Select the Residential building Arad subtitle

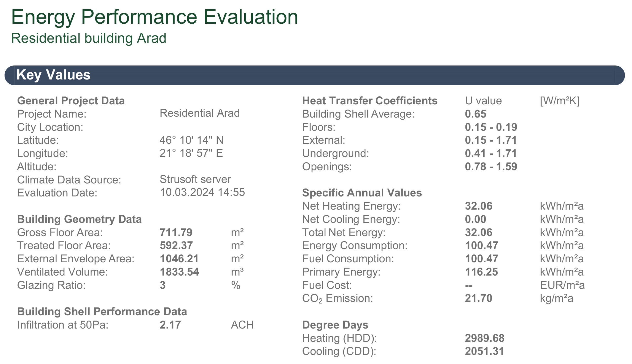[89, 38]
